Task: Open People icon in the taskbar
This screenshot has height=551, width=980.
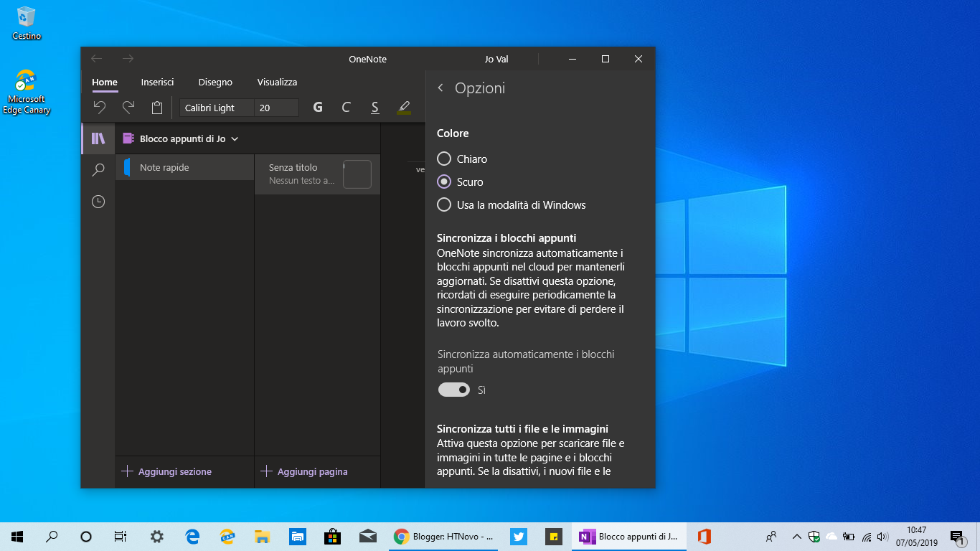Action: click(x=771, y=537)
